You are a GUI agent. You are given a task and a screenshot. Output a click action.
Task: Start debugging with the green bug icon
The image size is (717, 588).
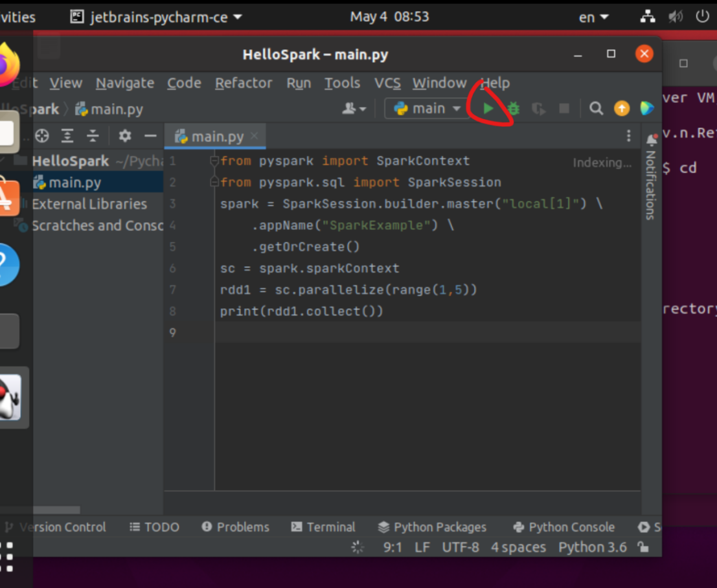click(514, 108)
